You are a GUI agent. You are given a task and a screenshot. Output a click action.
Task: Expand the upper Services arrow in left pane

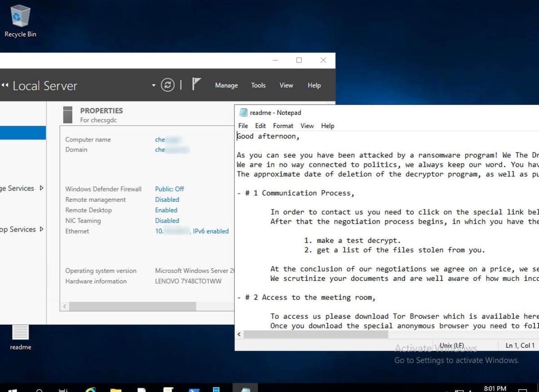tap(42, 188)
